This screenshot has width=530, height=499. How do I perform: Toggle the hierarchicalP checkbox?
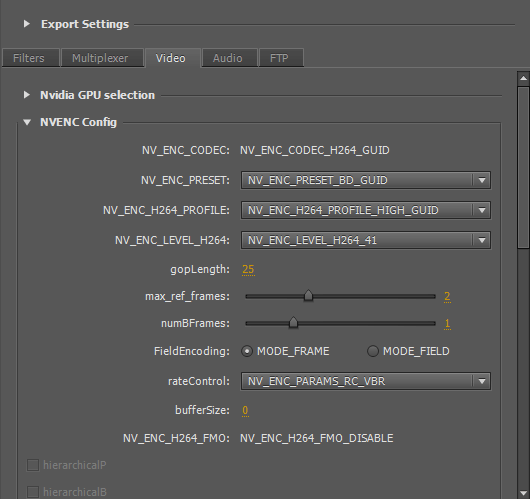click(x=33, y=465)
